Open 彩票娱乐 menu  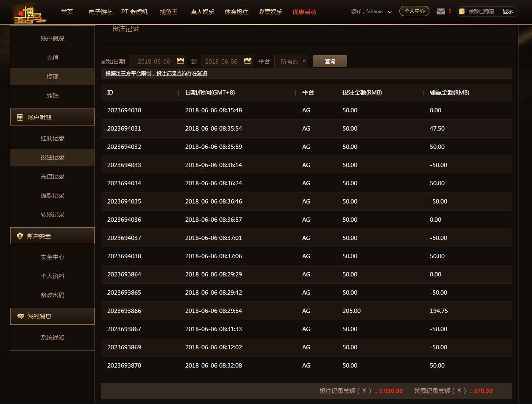coord(270,12)
